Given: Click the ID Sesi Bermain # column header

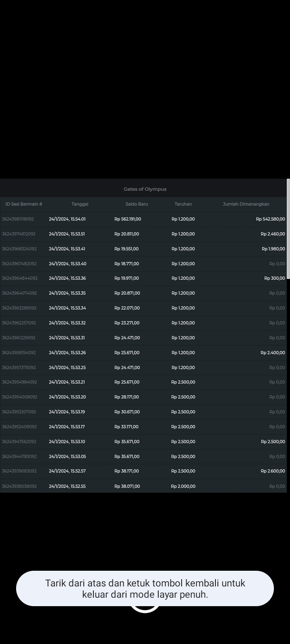Looking at the screenshot, I should [24, 204].
